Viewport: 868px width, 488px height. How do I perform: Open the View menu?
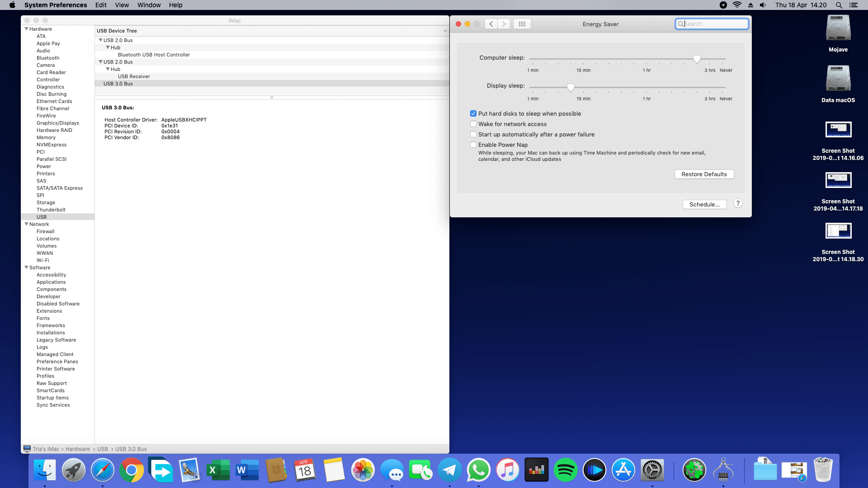(122, 5)
